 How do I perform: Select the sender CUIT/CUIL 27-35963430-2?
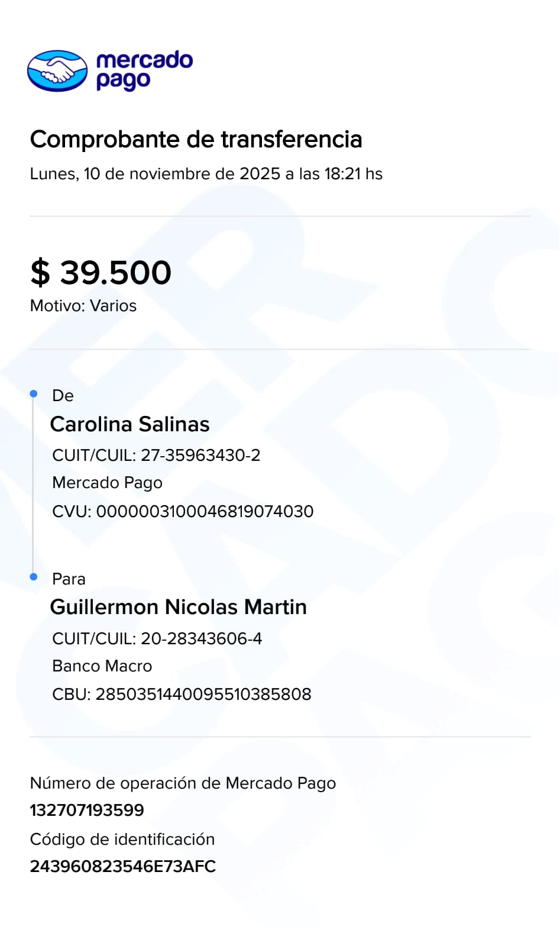pos(156,455)
